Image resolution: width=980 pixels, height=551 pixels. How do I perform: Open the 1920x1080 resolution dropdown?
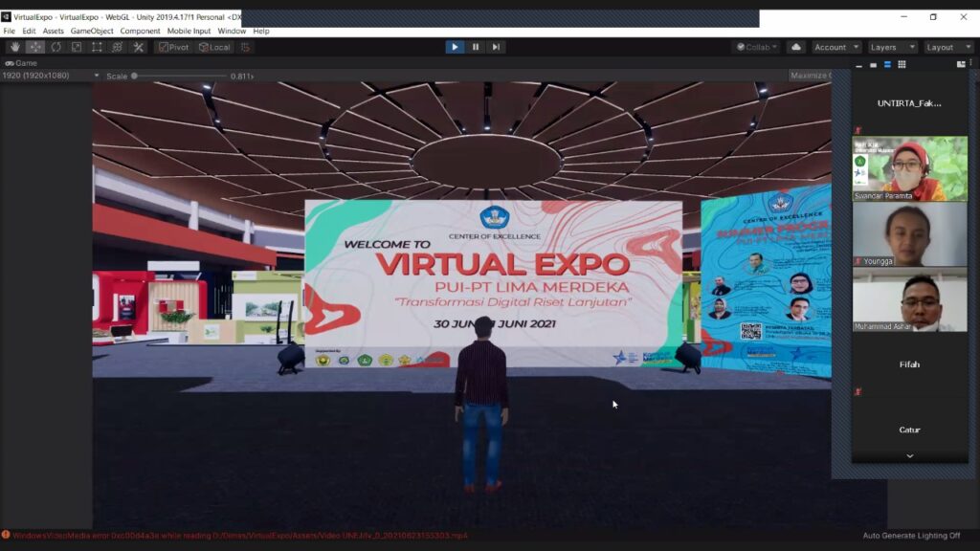coord(50,76)
